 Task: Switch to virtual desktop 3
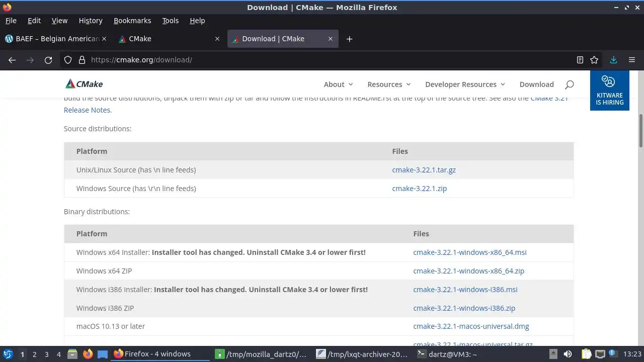tap(46, 354)
